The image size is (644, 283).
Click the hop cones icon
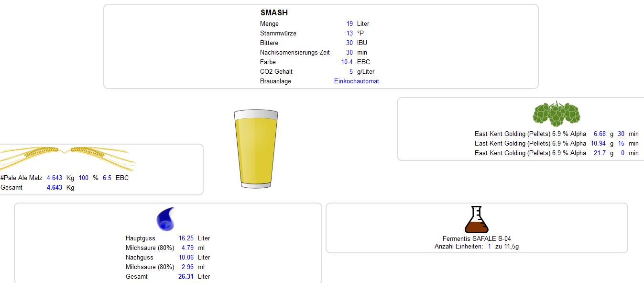click(x=556, y=114)
